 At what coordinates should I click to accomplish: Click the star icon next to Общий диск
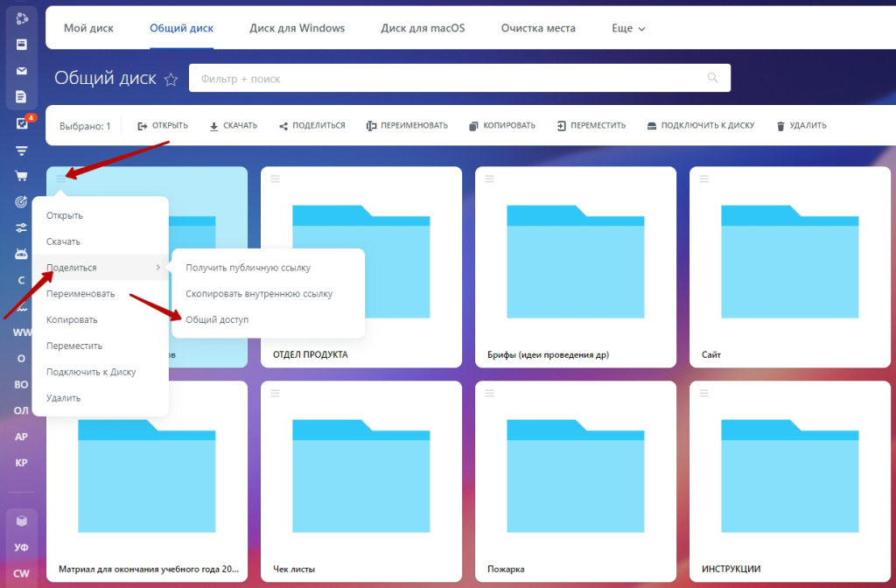[171, 80]
